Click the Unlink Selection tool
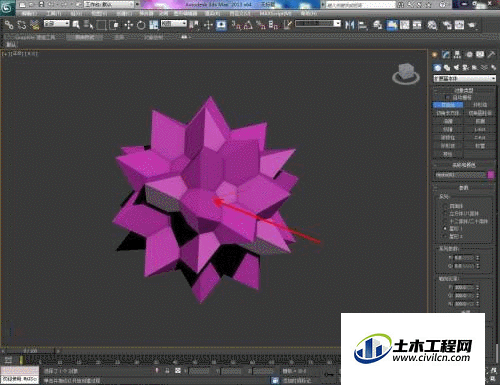The image size is (500, 385). point(22,25)
